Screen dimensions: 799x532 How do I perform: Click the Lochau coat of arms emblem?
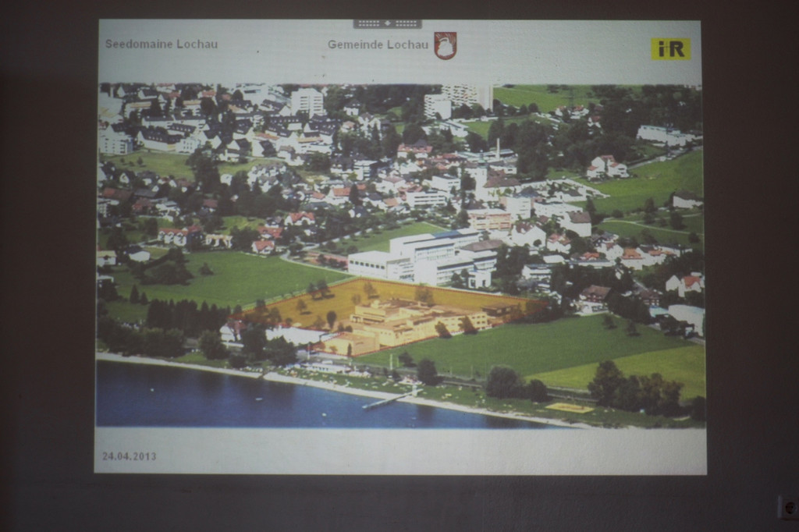pos(445,45)
